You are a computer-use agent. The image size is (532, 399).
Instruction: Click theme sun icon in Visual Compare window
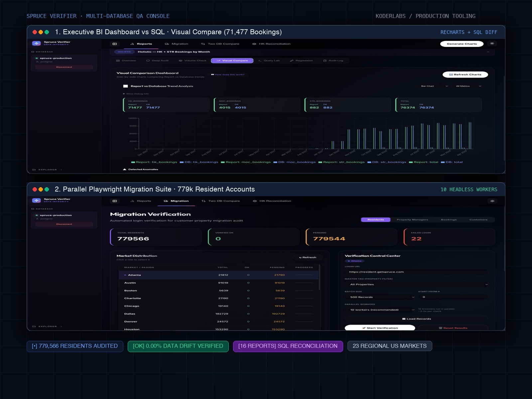pos(492,44)
